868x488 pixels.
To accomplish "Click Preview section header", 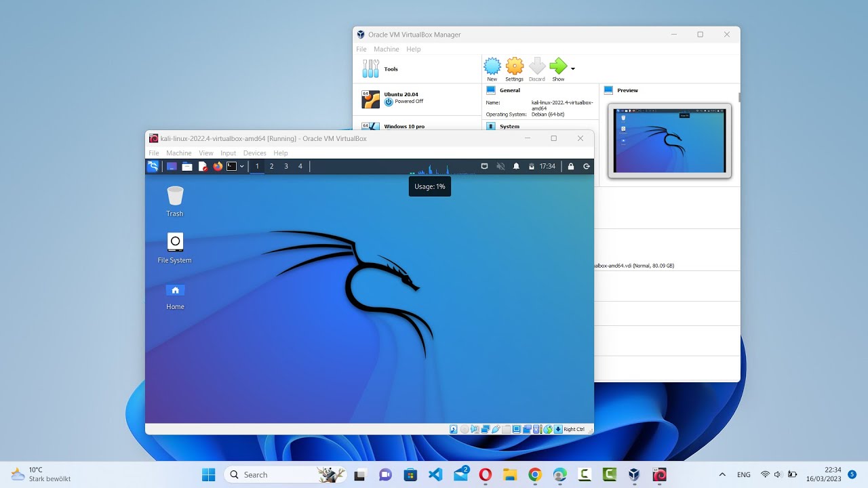I will [x=627, y=90].
